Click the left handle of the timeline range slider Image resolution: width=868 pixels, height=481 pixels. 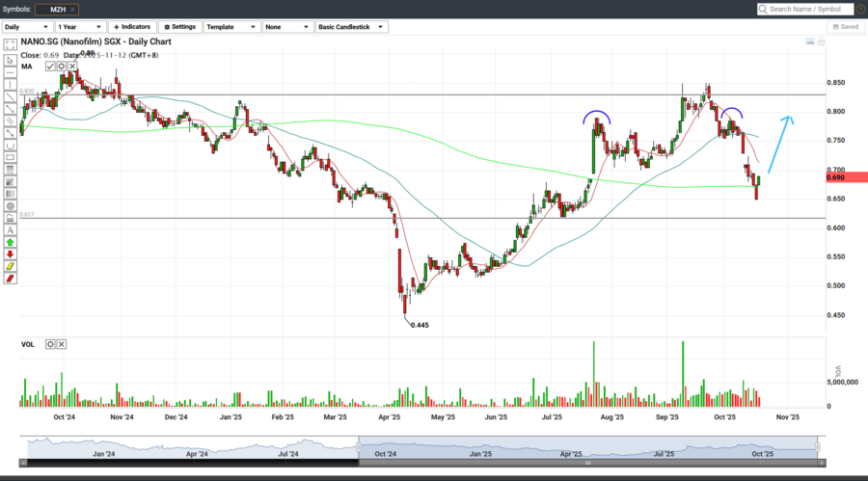[359, 446]
